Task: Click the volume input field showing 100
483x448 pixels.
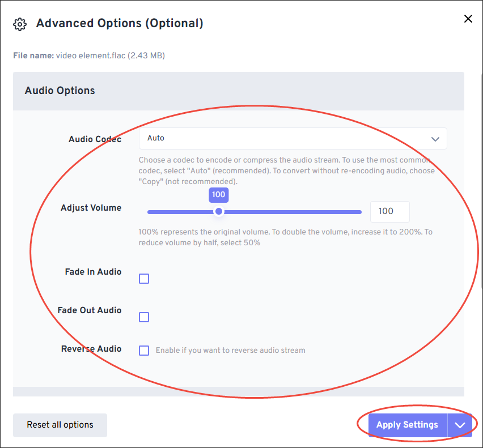Action: tap(389, 211)
